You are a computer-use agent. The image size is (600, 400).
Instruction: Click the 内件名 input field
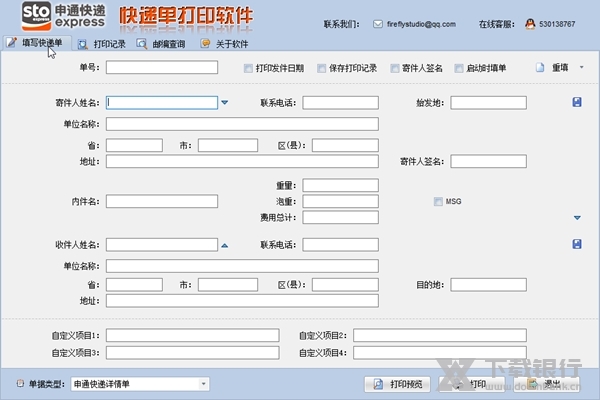coord(162,201)
